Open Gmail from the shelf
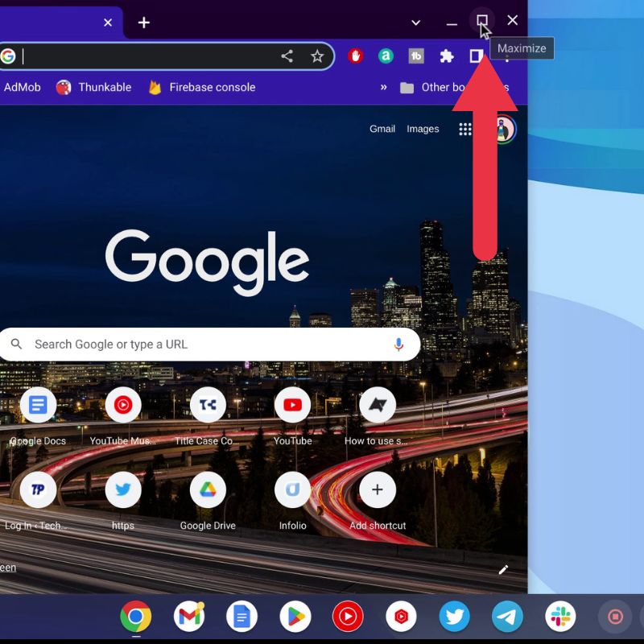This screenshot has height=644, width=644. (189, 617)
